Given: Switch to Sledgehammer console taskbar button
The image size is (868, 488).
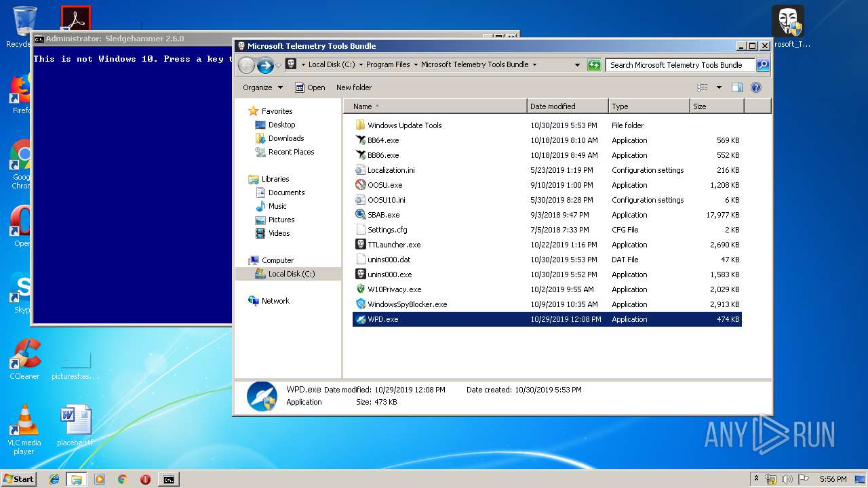Looking at the screenshot, I should (x=168, y=479).
